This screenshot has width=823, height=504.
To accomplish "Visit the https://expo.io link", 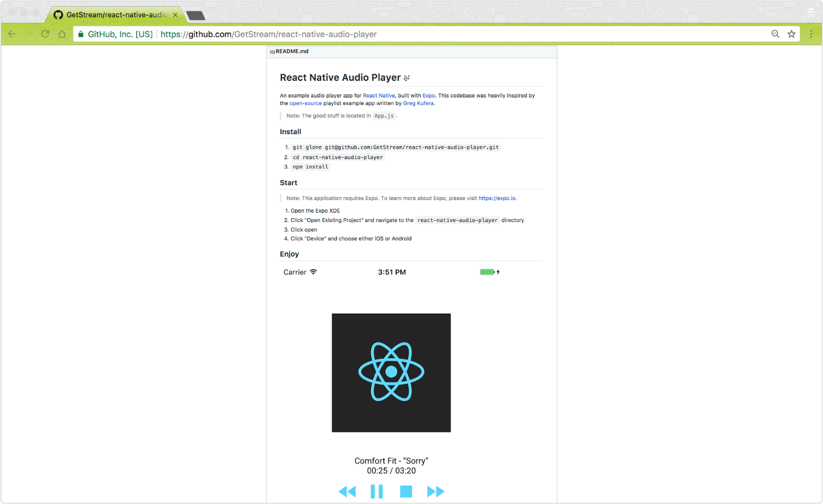I will click(497, 199).
